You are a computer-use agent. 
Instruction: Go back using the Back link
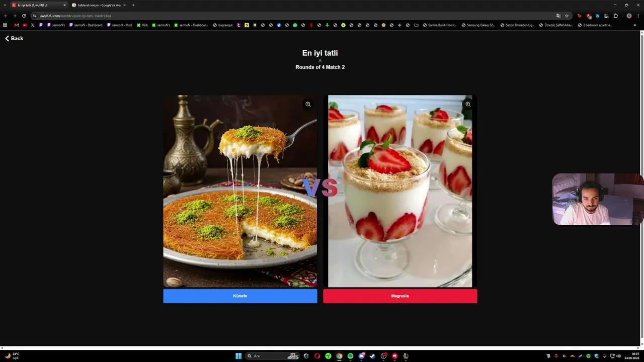[14, 38]
